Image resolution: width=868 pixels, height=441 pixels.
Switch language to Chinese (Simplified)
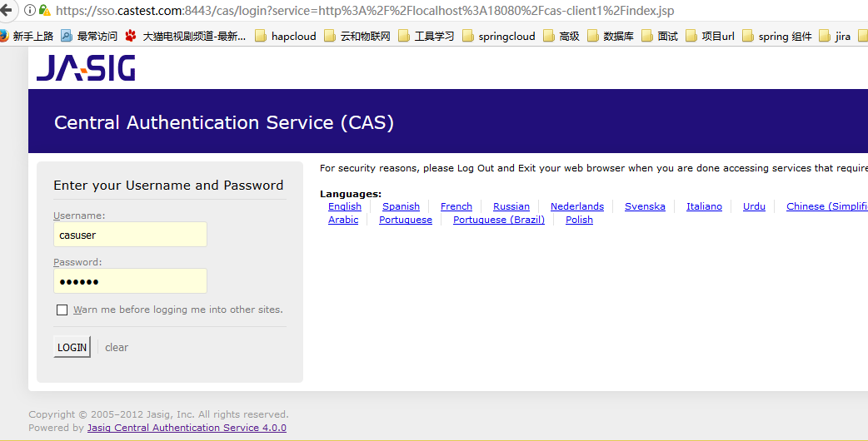(x=827, y=206)
